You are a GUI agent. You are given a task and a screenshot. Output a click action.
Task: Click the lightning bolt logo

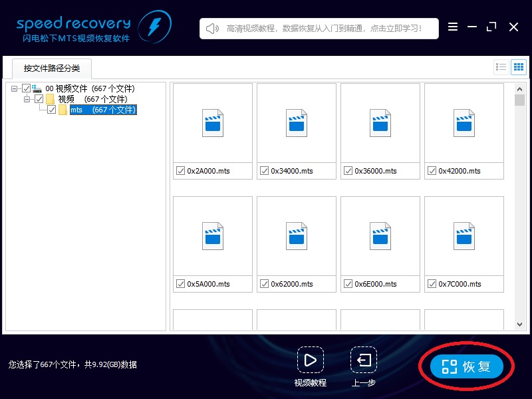(155, 27)
